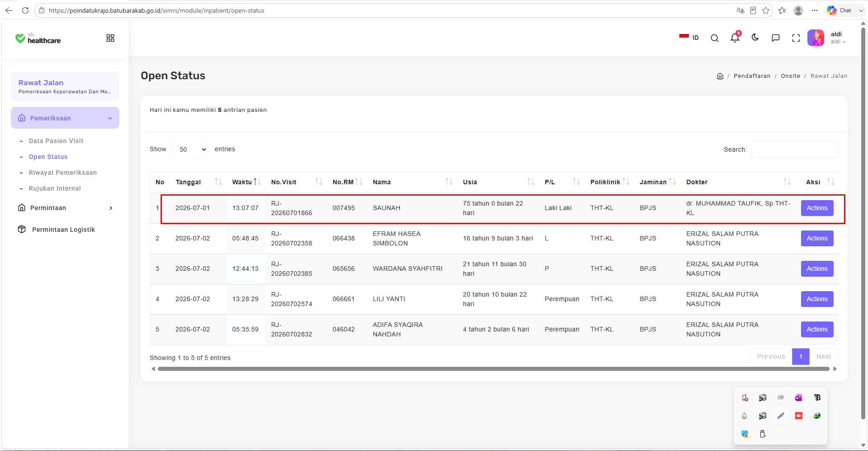Click the safely remove USB tray icon
This screenshot has height=451, width=868.
763,434
